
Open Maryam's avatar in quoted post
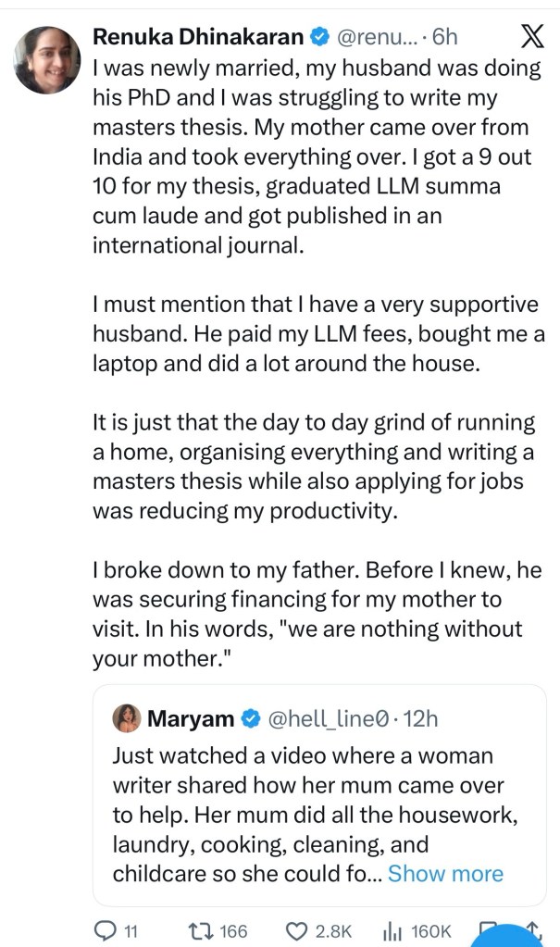(127, 717)
